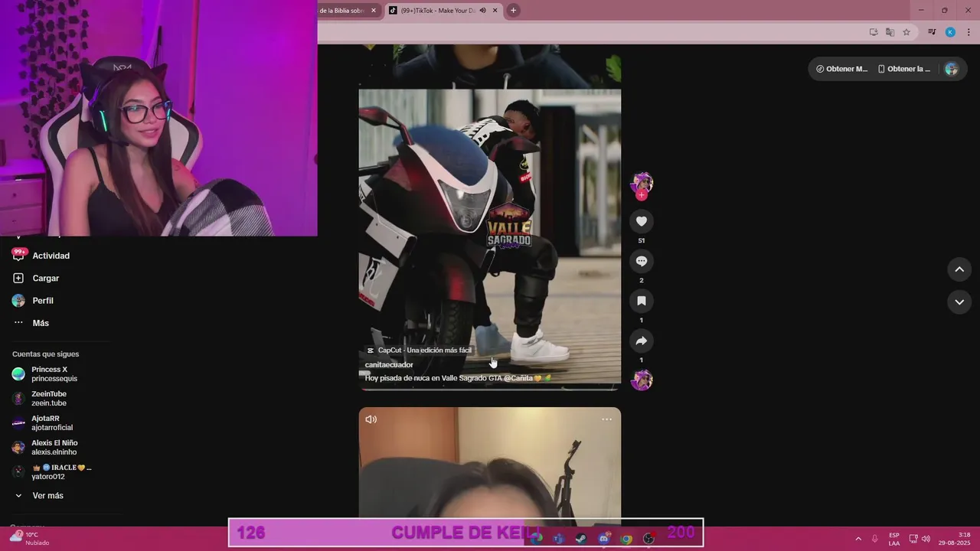
Task: Open volume control in system tray
Action: 926,539
